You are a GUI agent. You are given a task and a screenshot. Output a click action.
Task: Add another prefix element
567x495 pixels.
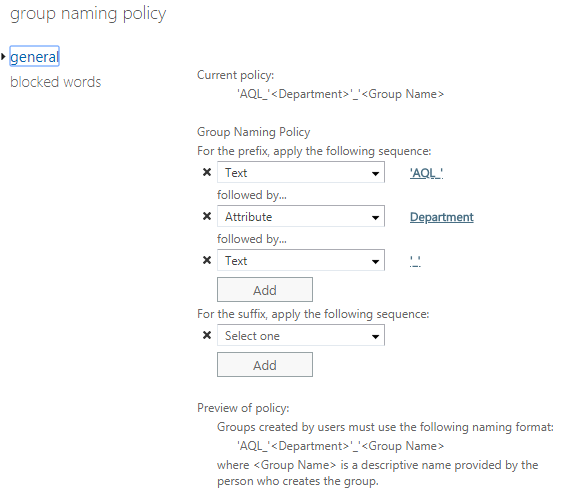[x=265, y=290]
